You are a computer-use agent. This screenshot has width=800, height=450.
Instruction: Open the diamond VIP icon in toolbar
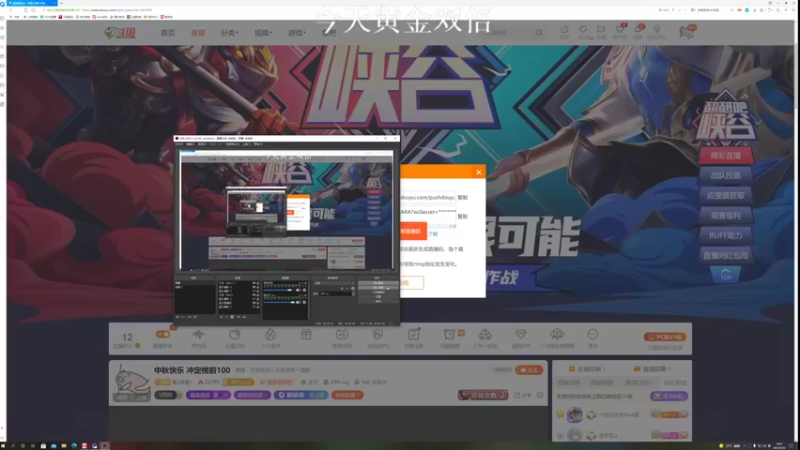point(520,335)
